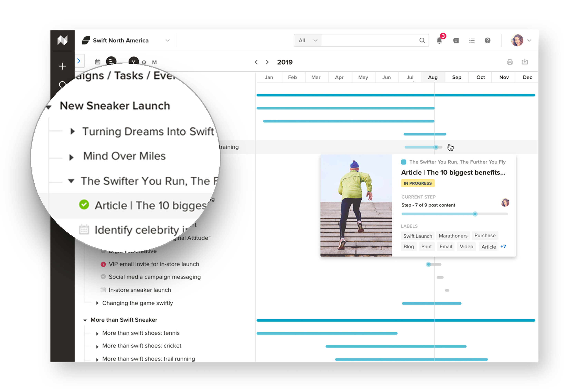
Task: Open notifications bell with 3 badge
Action: point(439,40)
